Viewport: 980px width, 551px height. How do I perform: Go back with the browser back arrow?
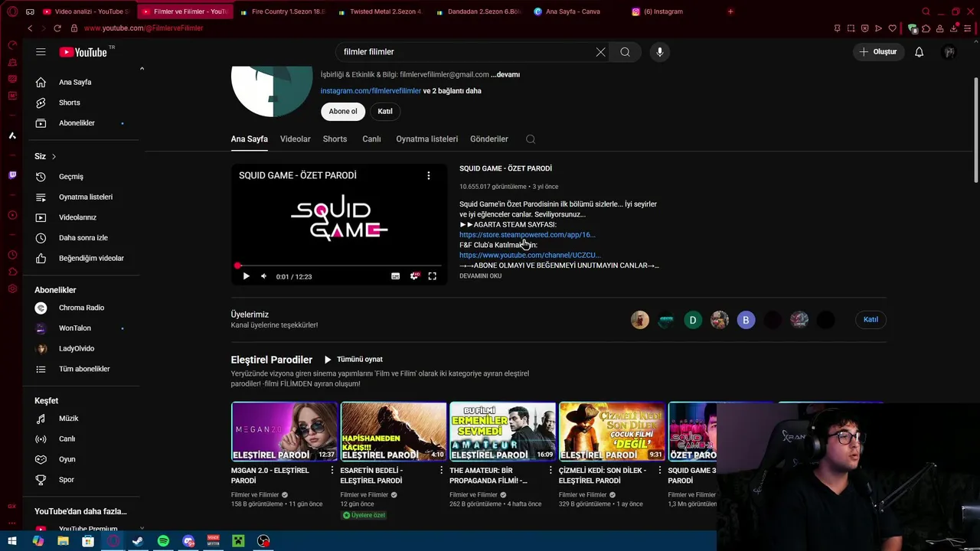click(x=30, y=28)
